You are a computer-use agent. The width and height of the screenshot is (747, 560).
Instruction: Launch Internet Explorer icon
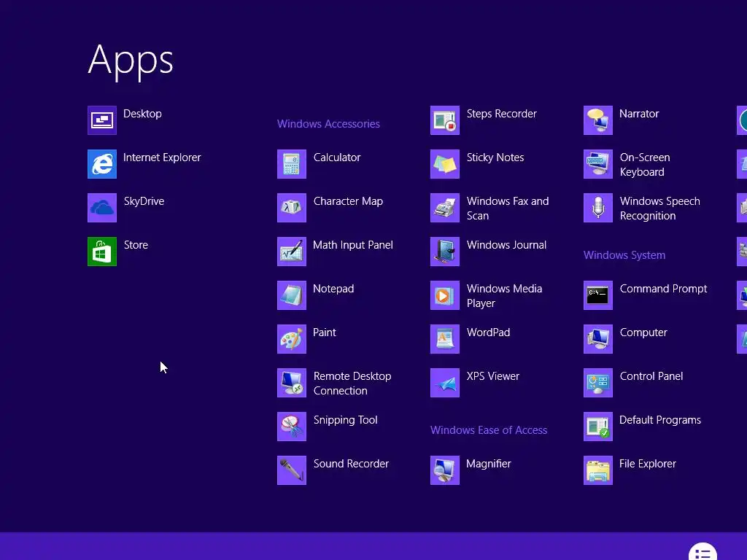point(102,164)
